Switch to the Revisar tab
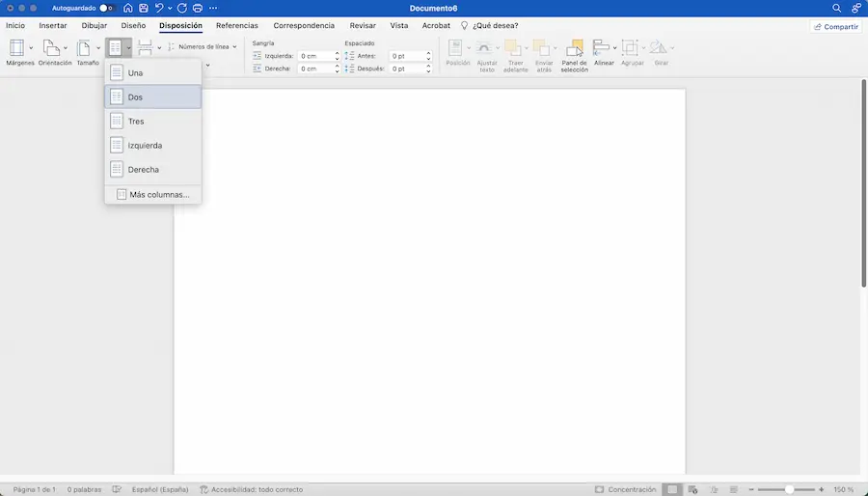 [363, 25]
